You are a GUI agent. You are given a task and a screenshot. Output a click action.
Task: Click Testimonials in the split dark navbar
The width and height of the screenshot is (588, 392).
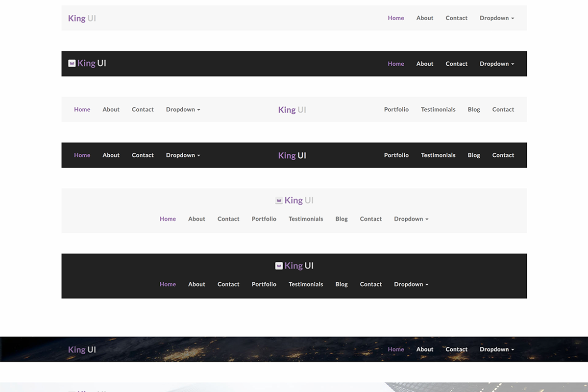click(438, 155)
